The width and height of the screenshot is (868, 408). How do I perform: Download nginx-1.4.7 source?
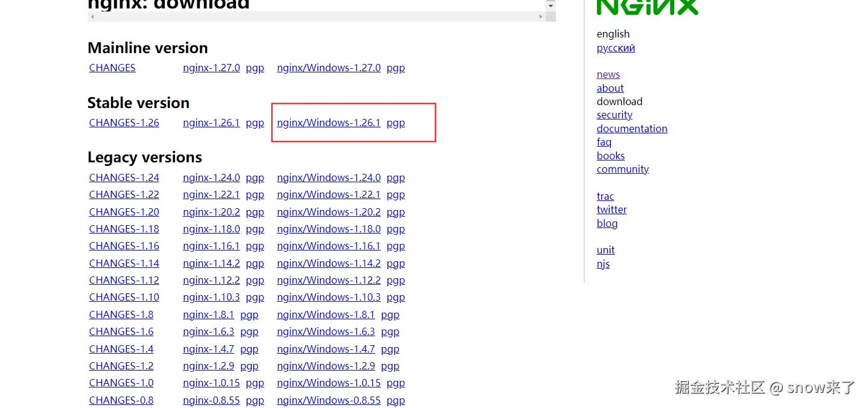point(208,349)
